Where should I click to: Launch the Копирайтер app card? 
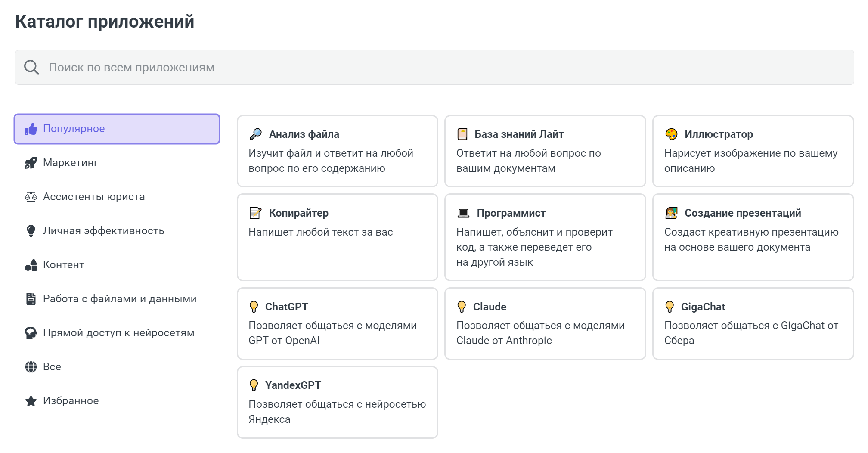point(337,237)
